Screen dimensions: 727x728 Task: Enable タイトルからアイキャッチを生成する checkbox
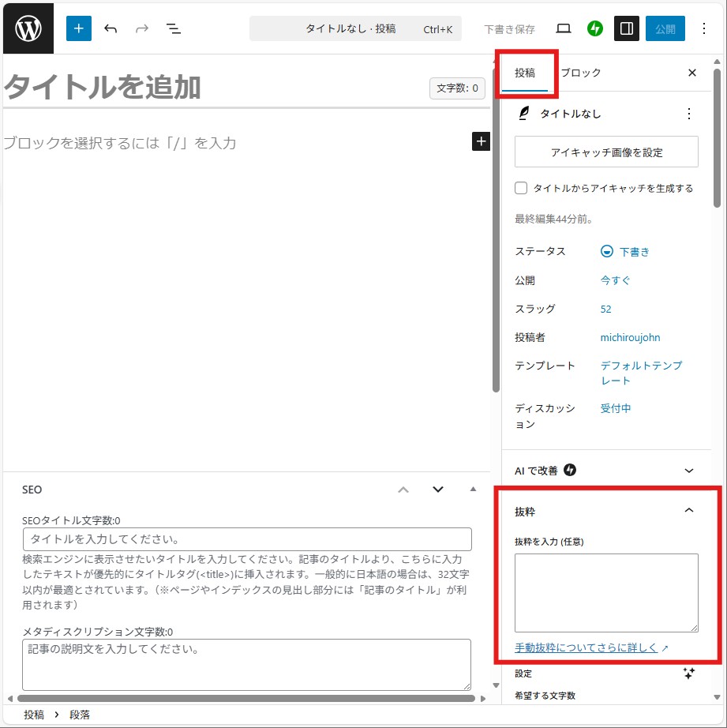[521, 188]
